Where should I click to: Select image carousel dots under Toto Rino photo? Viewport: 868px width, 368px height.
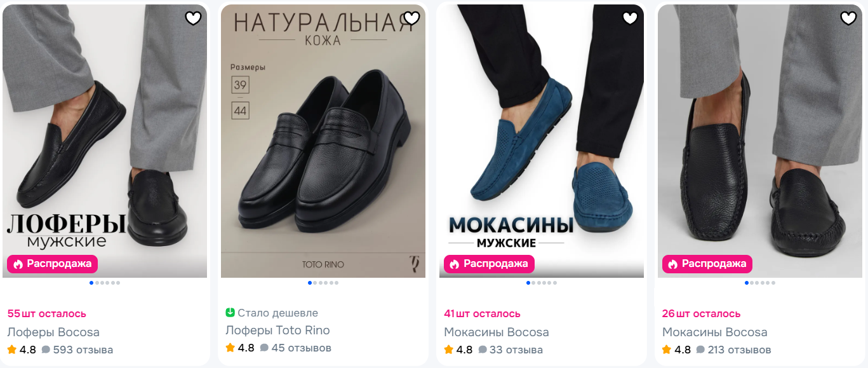pyautogui.click(x=323, y=283)
